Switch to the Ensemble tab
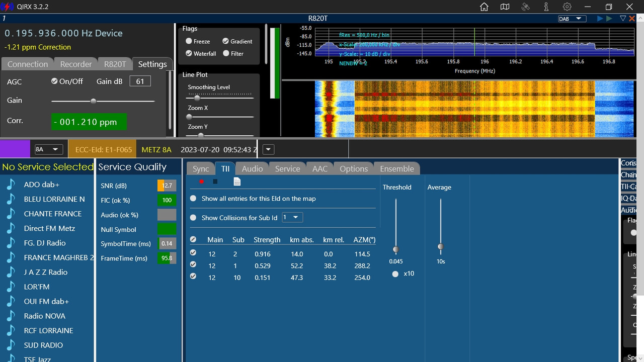The width and height of the screenshot is (644, 362). [397, 169]
